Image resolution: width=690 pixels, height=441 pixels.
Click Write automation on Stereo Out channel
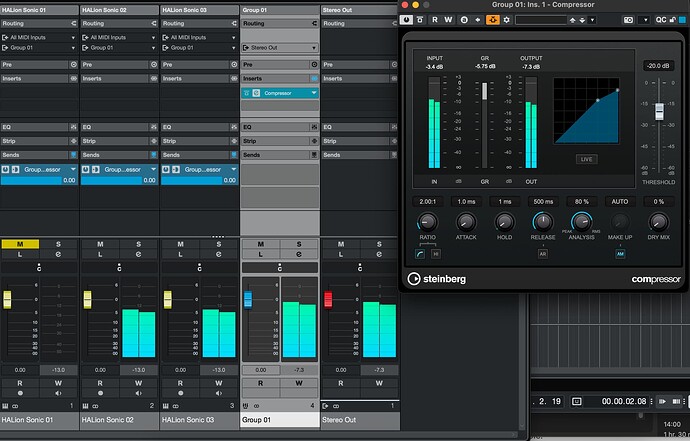378,383
